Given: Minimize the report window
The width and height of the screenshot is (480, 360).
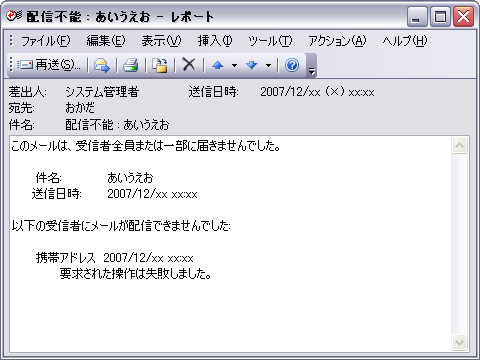Looking at the screenshot, I should pos(417,16).
